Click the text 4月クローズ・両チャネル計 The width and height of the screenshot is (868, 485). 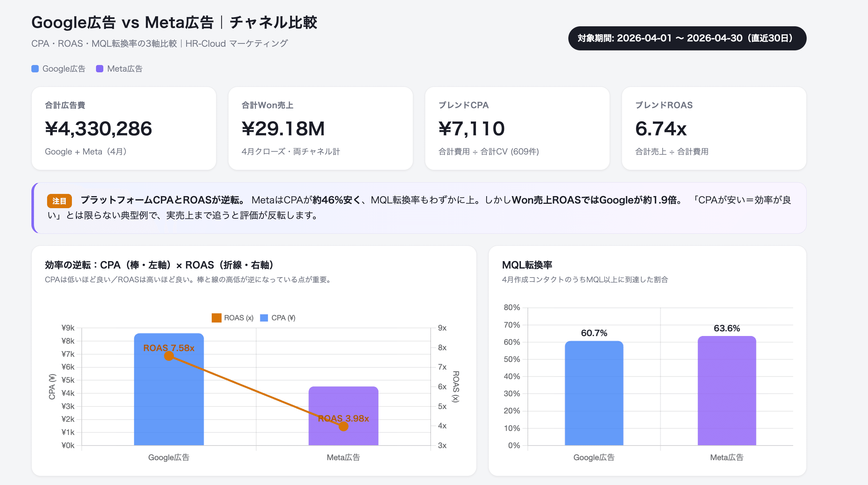(x=291, y=152)
